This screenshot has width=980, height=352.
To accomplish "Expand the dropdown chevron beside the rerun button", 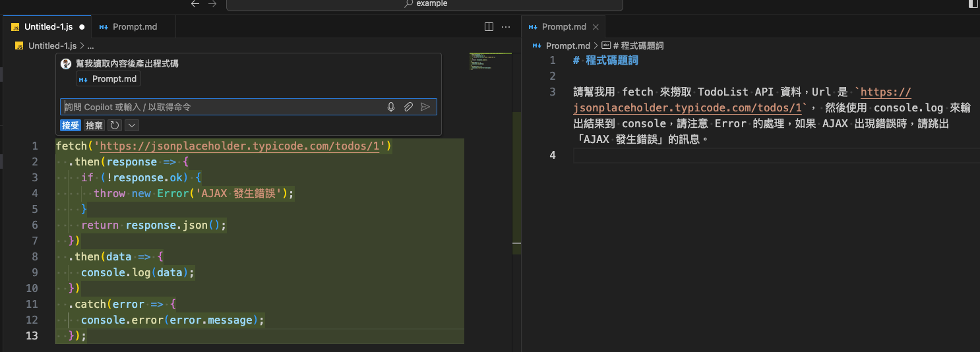I will [131, 125].
